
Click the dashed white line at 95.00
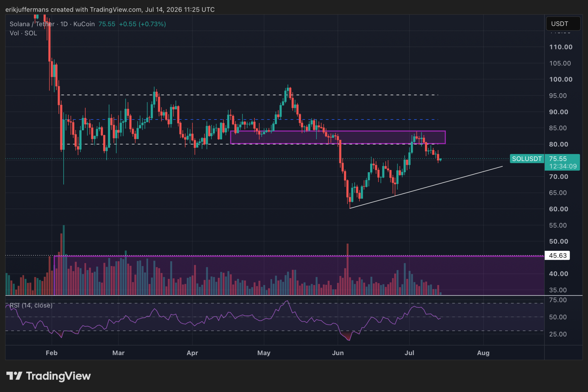249,95
